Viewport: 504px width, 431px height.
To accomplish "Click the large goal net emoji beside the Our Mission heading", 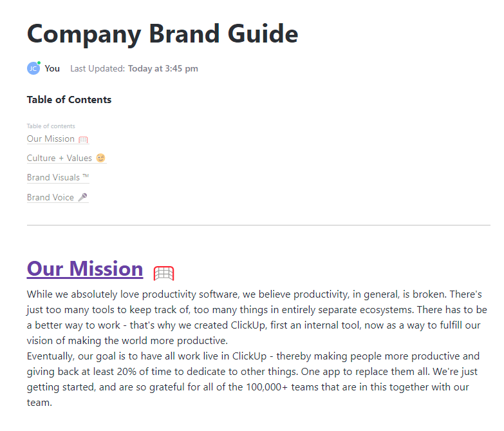I will tap(163, 273).
